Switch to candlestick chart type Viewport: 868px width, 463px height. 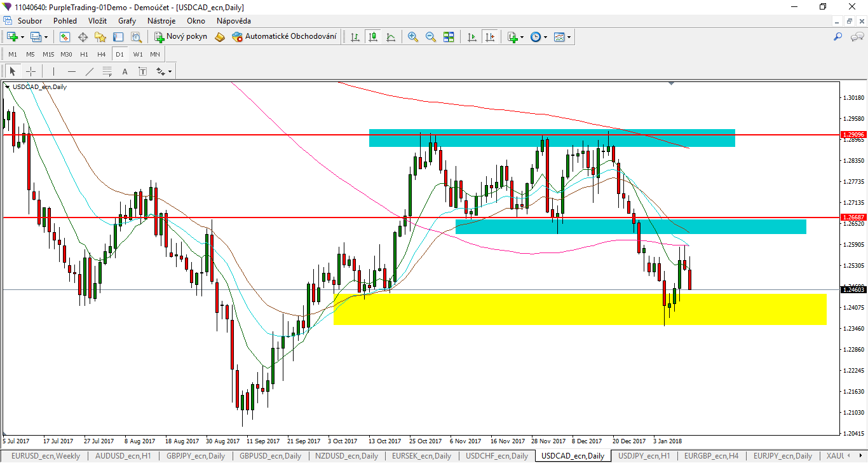[373, 37]
